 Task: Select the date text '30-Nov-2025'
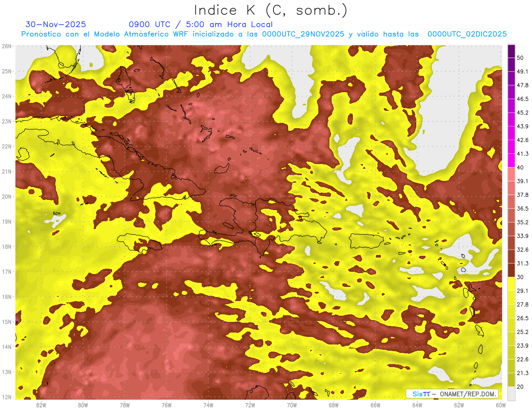pos(56,24)
